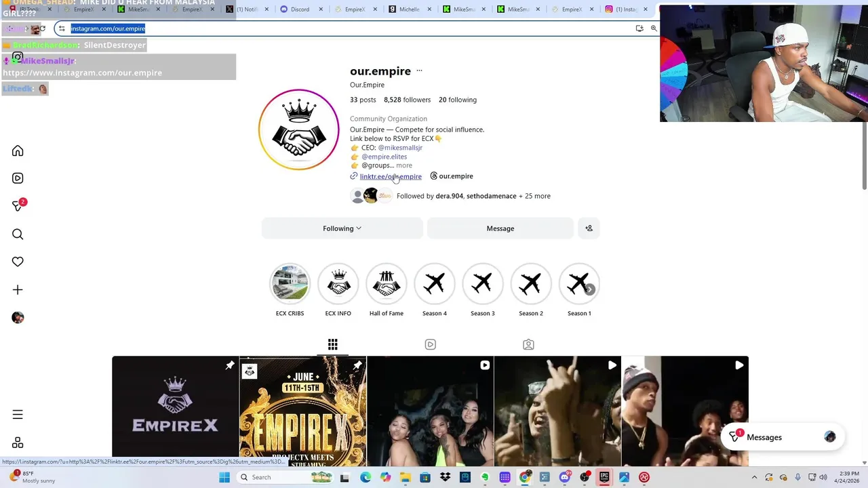The width and height of the screenshot is (868, 488).
Task: Open the profile picture of our.empire
Action: pyautogui.click(x=298, y=129)
